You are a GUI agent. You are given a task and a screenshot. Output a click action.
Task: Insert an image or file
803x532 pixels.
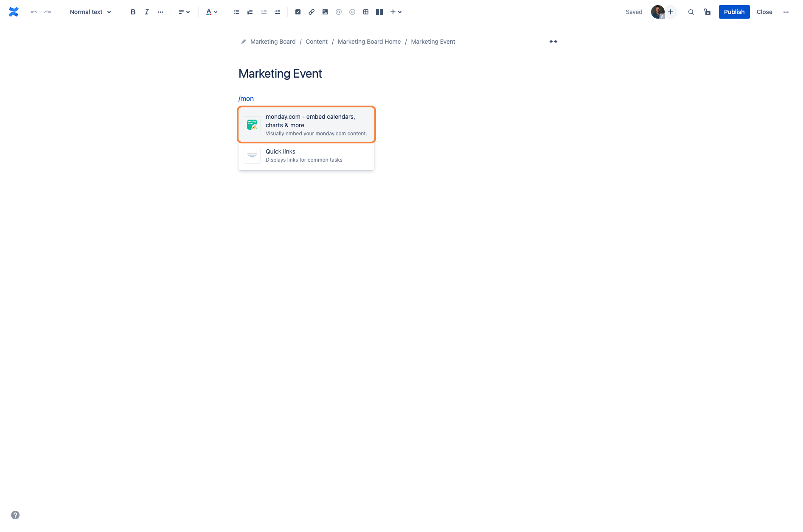325,12
